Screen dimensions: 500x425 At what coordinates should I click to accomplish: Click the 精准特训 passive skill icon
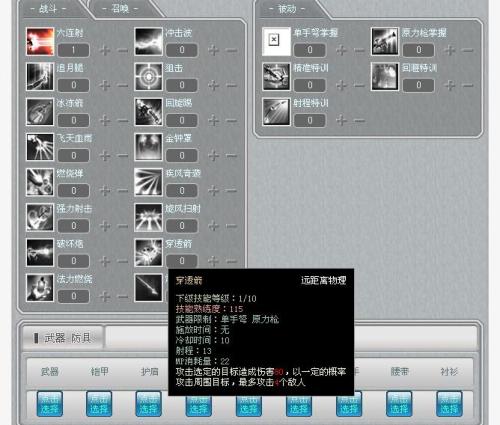(x=276, y=77)
